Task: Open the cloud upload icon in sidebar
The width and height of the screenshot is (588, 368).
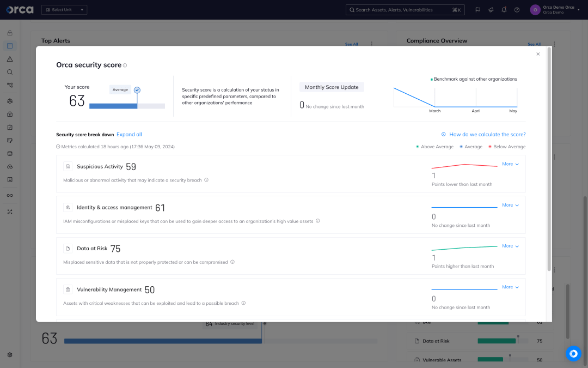Action: [x=10, y=167]
